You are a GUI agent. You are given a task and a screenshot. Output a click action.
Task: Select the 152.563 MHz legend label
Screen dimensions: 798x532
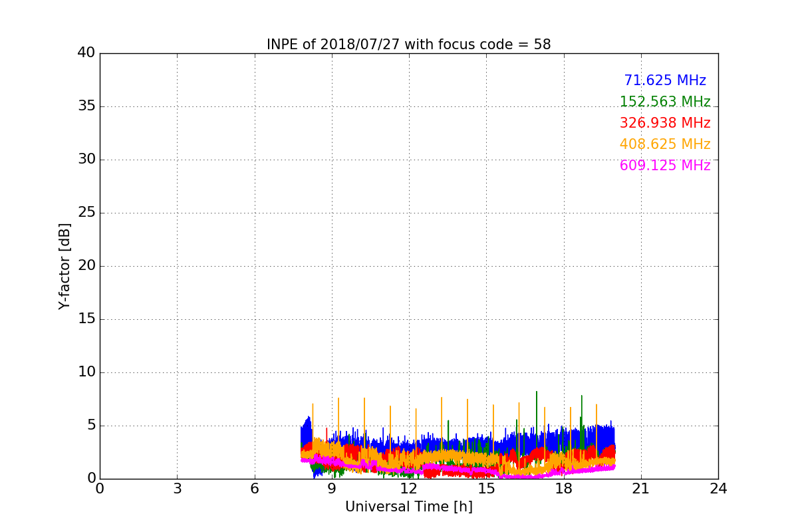[x=665, y=102]
